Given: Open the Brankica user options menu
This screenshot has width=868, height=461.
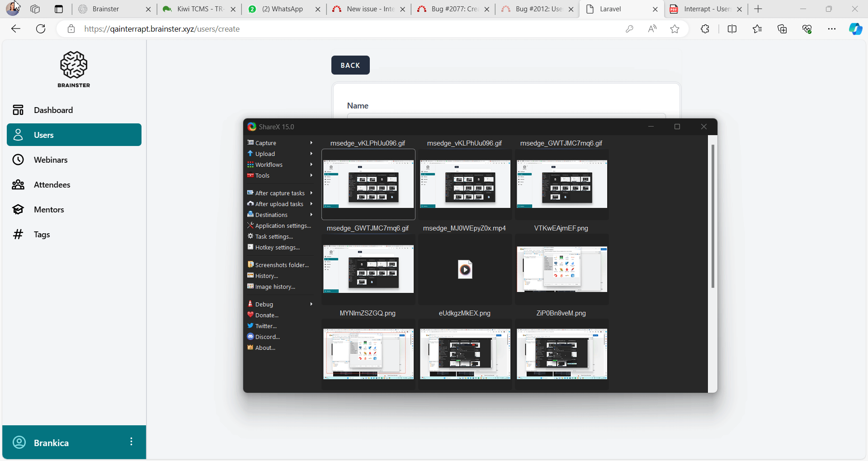Looking at the screenshot, I should (131, 442).
